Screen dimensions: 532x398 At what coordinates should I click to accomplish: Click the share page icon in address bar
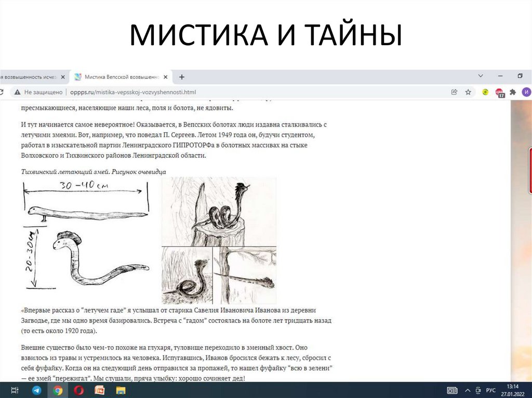(454, 92)
